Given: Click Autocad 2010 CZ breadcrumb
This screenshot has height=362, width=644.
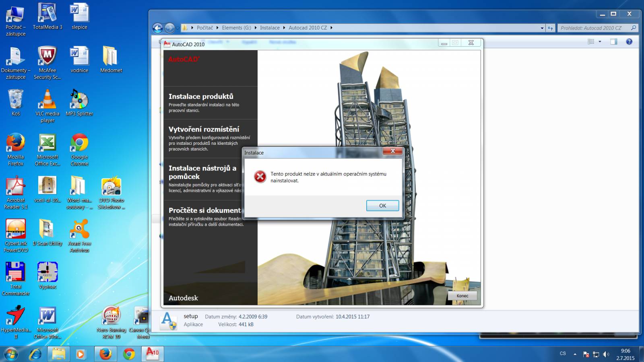Looking at the screenshot, I should [308, 28].
